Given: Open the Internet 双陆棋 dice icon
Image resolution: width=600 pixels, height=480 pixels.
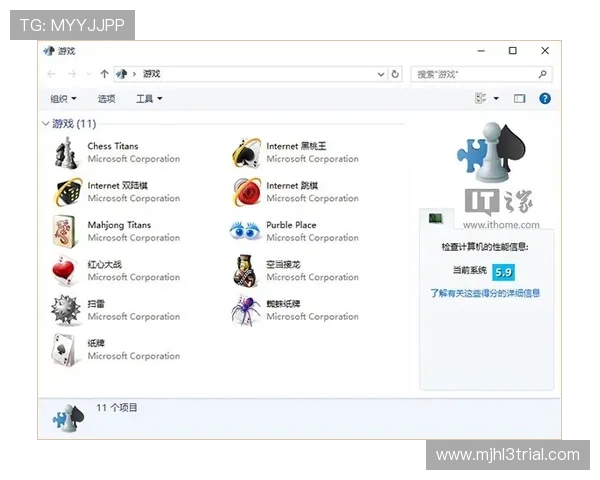Looking at the screenshot, I should pyautogui.click(x=68, y=192).
